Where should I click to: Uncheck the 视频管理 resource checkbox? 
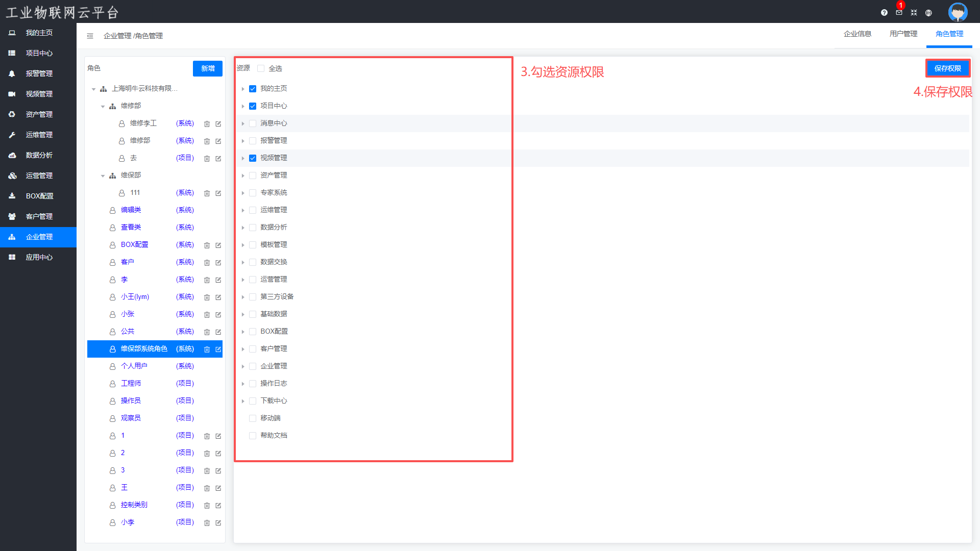(x=253, y=158)
